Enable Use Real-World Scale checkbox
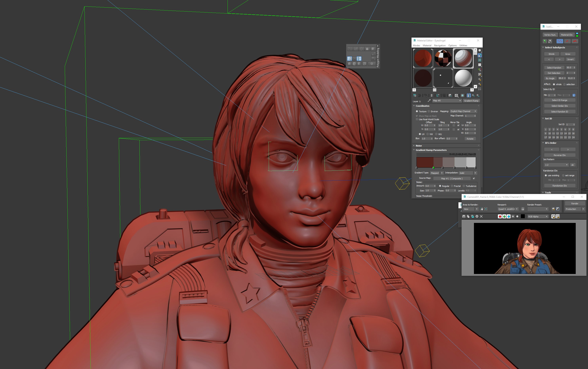This screenshot has width=588, height=369. coord(417,119)
